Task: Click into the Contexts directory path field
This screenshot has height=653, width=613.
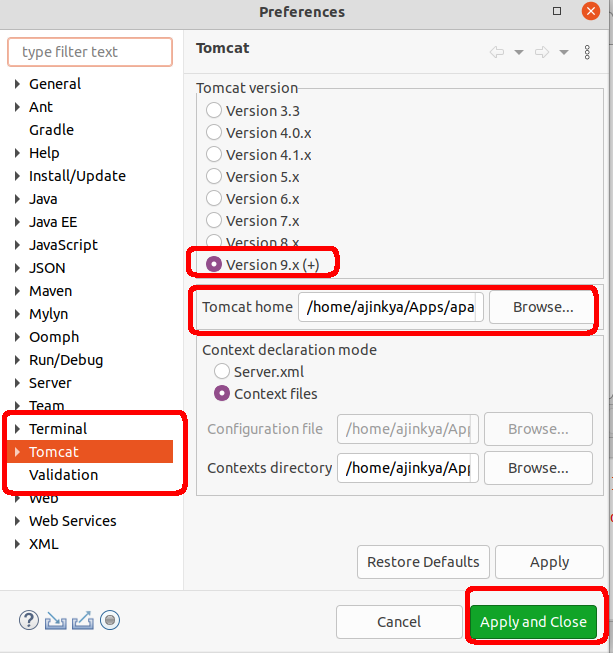Action: tap(408, 468)
